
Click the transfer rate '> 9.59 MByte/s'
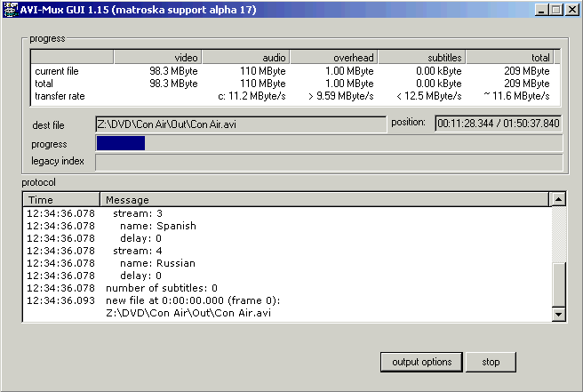(341, 96)
